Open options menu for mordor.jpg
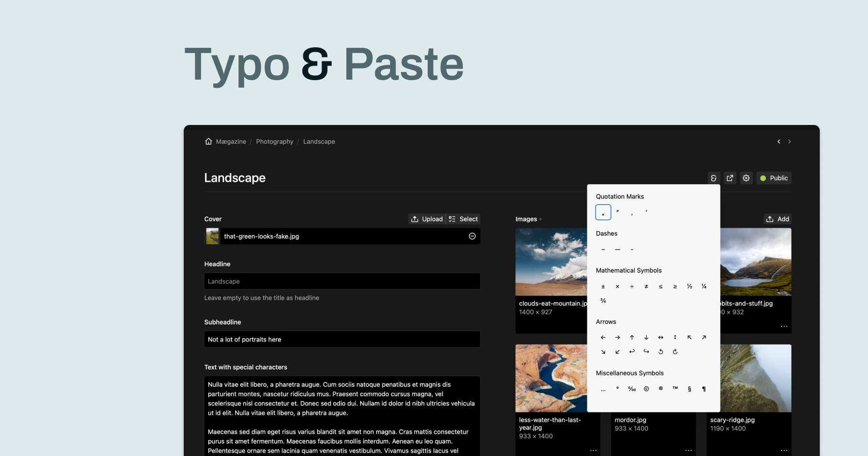This screenshot has width=868, height=456. (688, 450)
